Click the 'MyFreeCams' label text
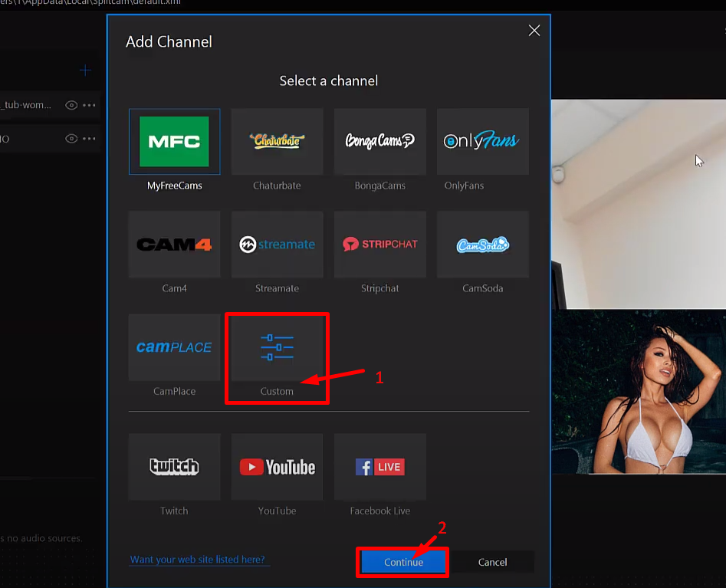The width and height of the screenshot is (726, 588). (175, 186)
